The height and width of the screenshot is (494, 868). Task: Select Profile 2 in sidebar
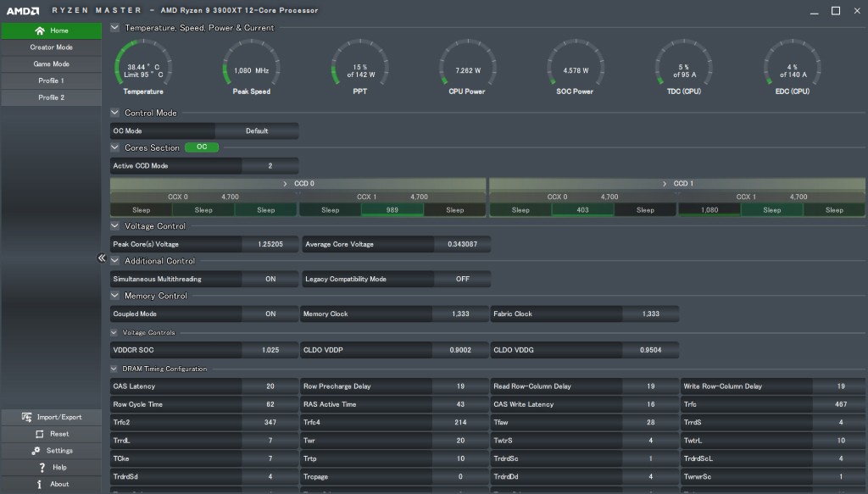[x=51, y=98]
